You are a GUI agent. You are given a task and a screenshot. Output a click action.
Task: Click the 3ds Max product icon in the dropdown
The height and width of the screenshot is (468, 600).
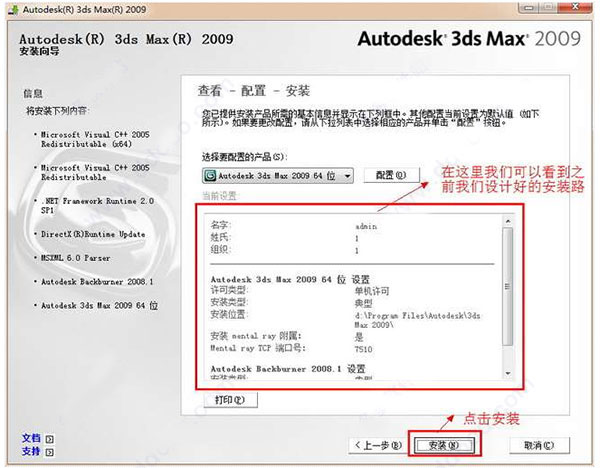pyautogui.click(x=210, y=176)
